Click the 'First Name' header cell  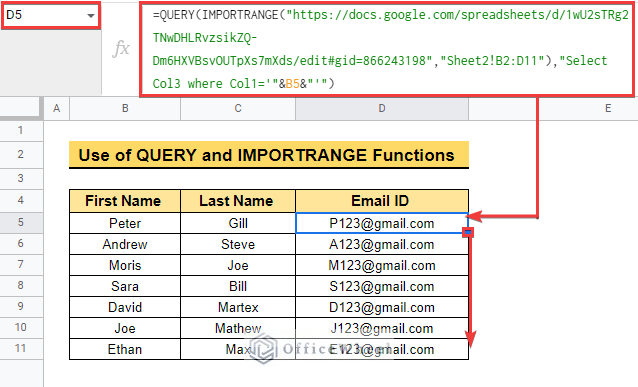point(125,201)
